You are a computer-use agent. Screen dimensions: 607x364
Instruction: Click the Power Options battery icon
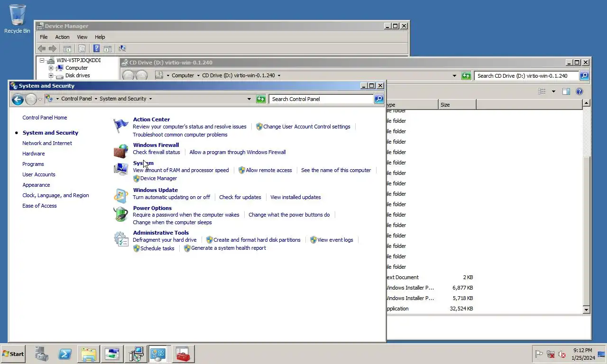(121, 214)
